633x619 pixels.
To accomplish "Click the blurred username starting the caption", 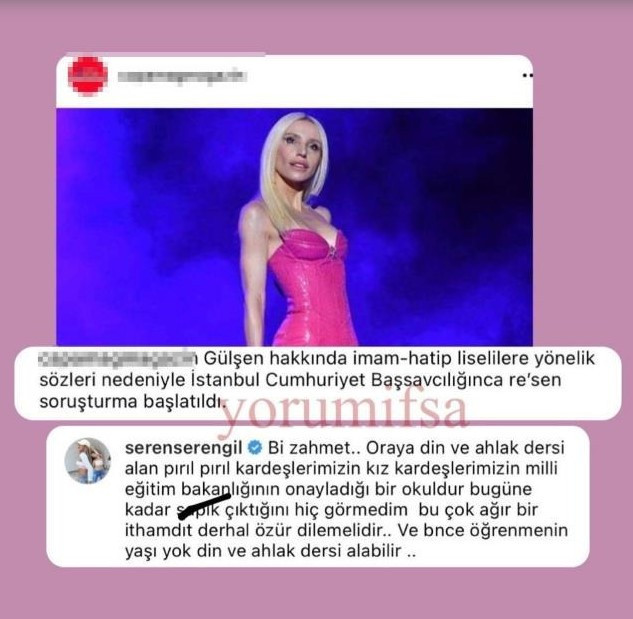I will (117, 359).
